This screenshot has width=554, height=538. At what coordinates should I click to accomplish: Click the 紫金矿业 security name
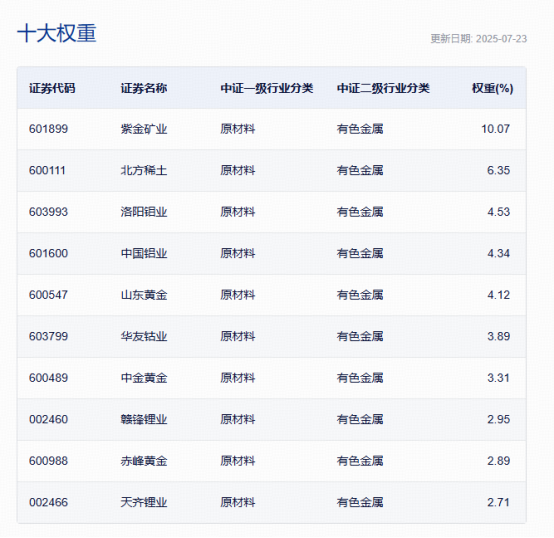coord(144,129)
